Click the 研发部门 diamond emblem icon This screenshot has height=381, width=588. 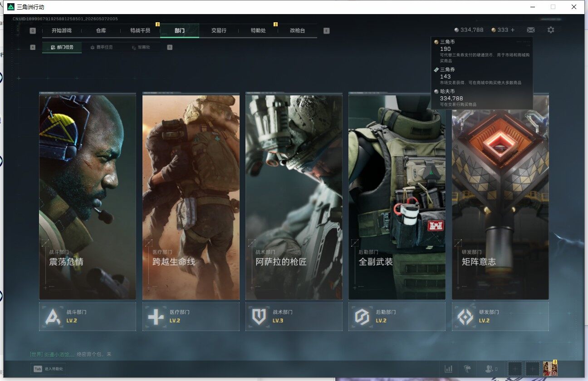click(x=465, y=317)
